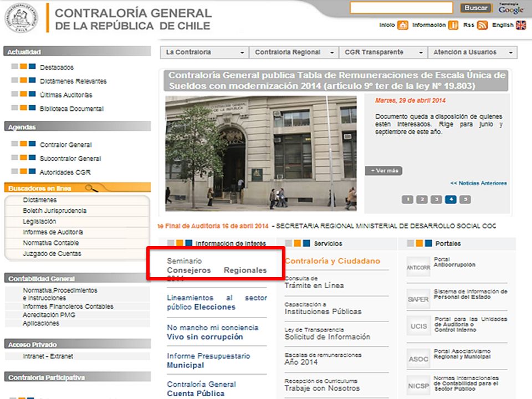This screenshot has height=399, width=532.
Task: Open the ANTICORR portal logo
Action: point(418,267)
